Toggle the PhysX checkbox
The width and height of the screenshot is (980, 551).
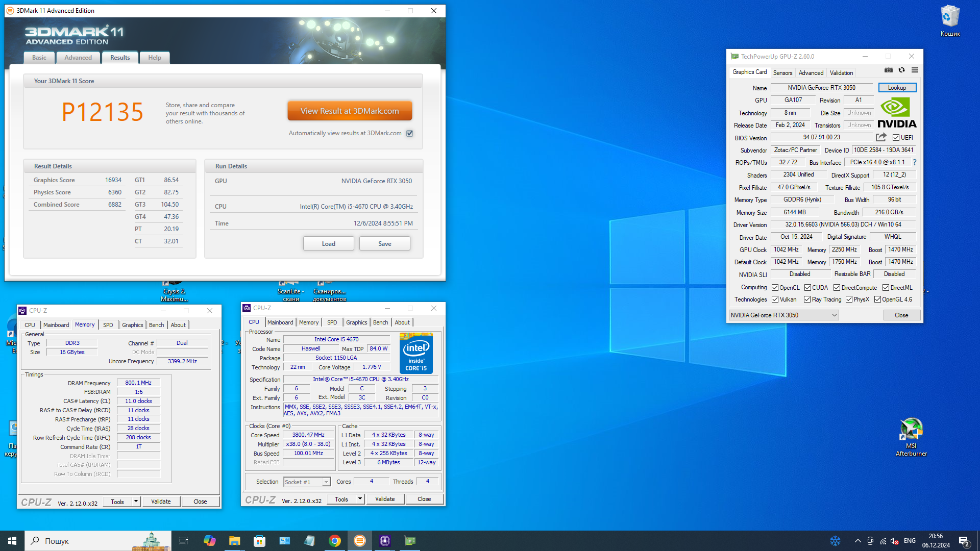849,299
